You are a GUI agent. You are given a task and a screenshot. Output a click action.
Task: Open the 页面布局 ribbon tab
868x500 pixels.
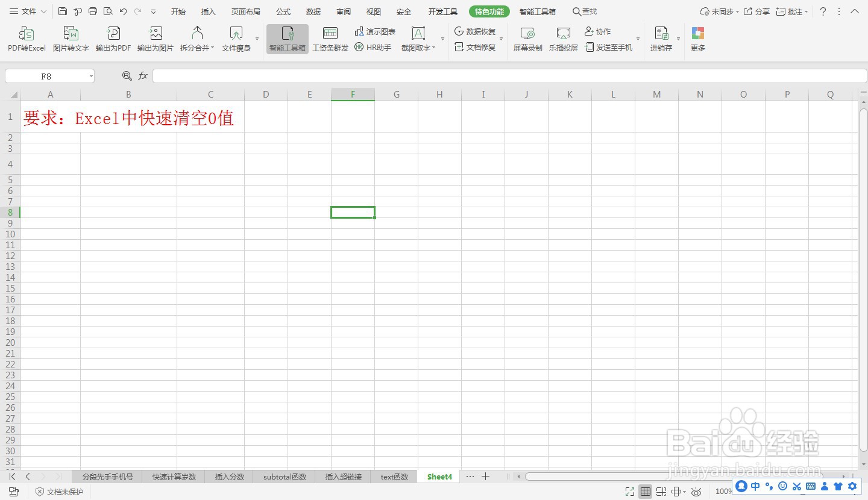click(246, 11)
